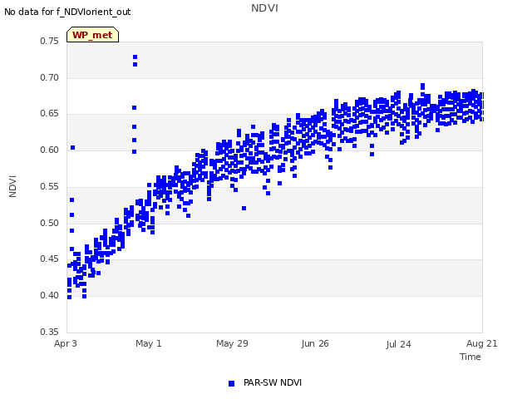The height and width of the screenshot is (399, 532).
Task: Click the 0.35 y-axis tick label
Action: coord(50,332)
